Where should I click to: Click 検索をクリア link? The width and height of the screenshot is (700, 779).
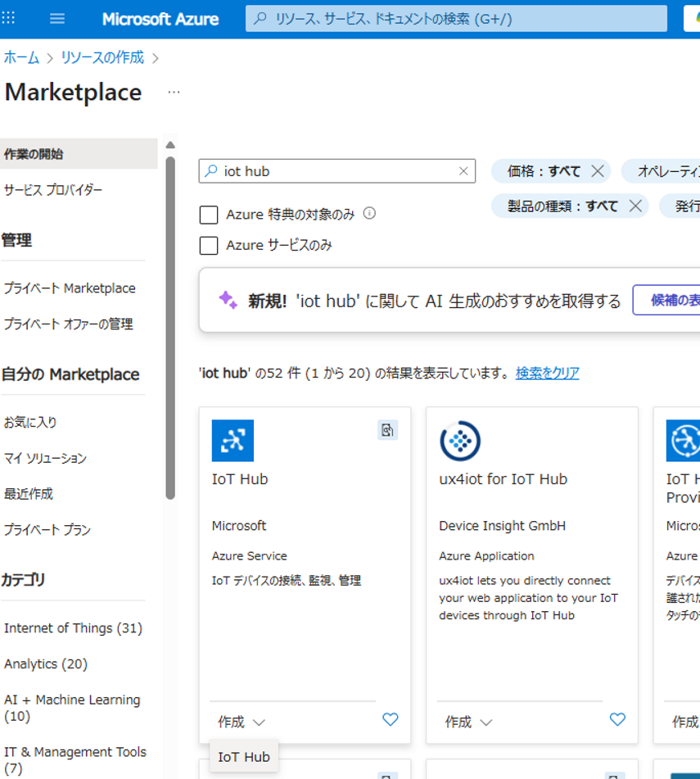coord(548,373)
